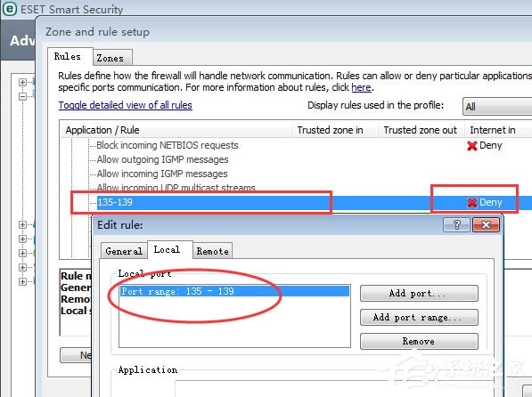Open help via question mark button
The width and height of the screenshot is (532, 397).
[456, 224]
